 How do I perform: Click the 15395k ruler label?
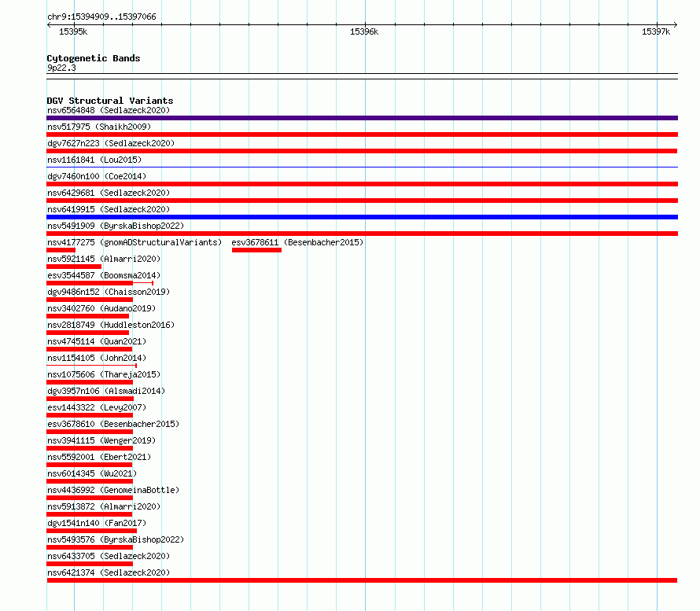(x=73, y=31)
